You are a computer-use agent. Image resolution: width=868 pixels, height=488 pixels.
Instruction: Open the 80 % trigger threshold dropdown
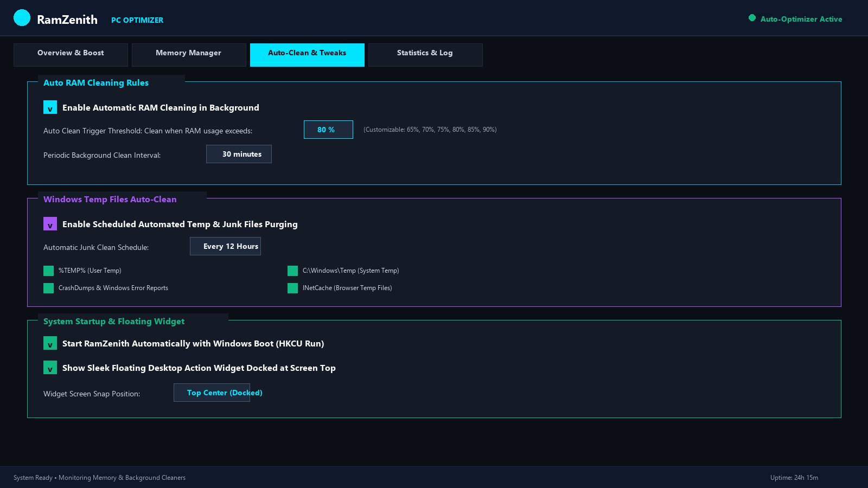[328, 130]
